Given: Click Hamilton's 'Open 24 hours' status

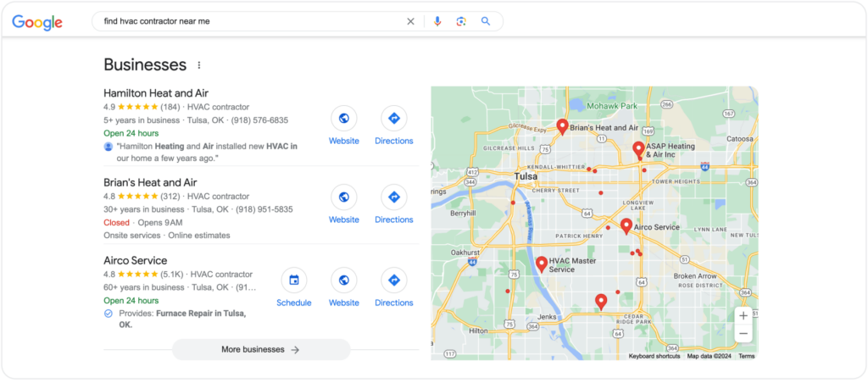Looking at the screenshot, I should tap(131, 133).
